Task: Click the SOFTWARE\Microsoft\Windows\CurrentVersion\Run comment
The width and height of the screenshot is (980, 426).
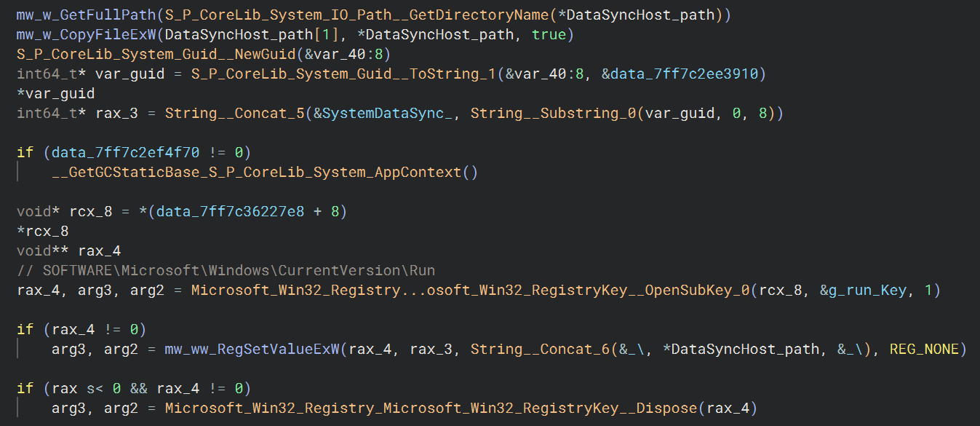Action: [226, 271]
